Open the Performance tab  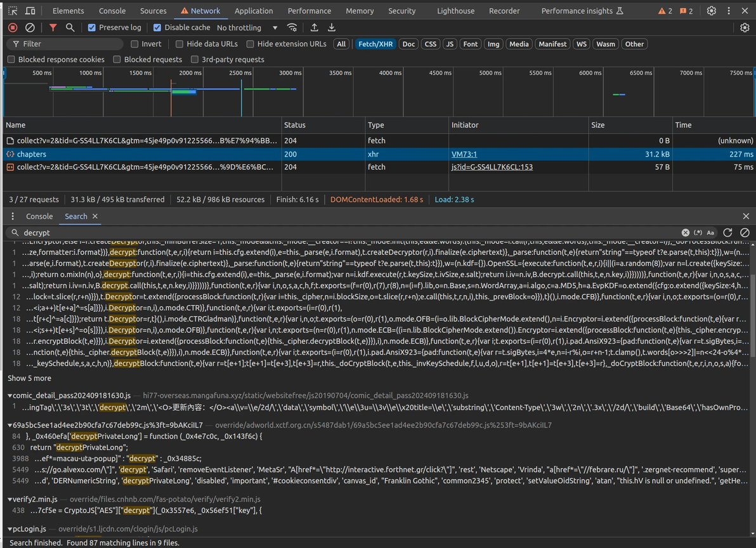[x=309, y=11]
